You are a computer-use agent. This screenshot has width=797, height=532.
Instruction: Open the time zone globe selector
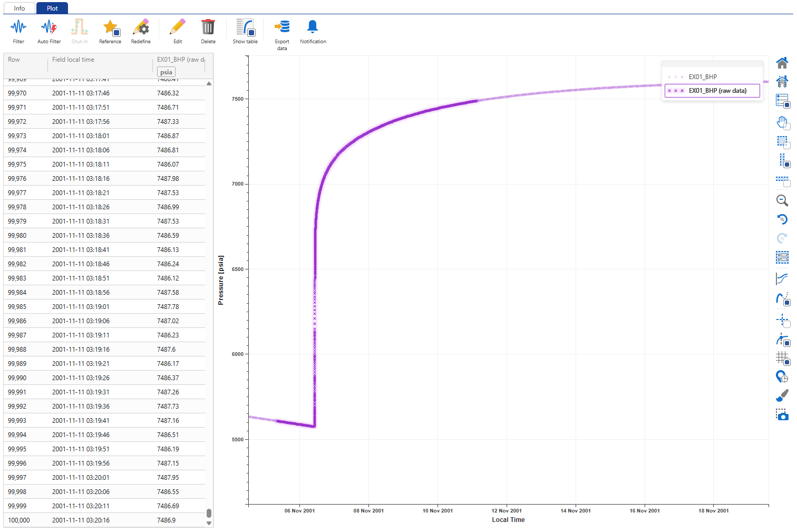tap(781, 377)
